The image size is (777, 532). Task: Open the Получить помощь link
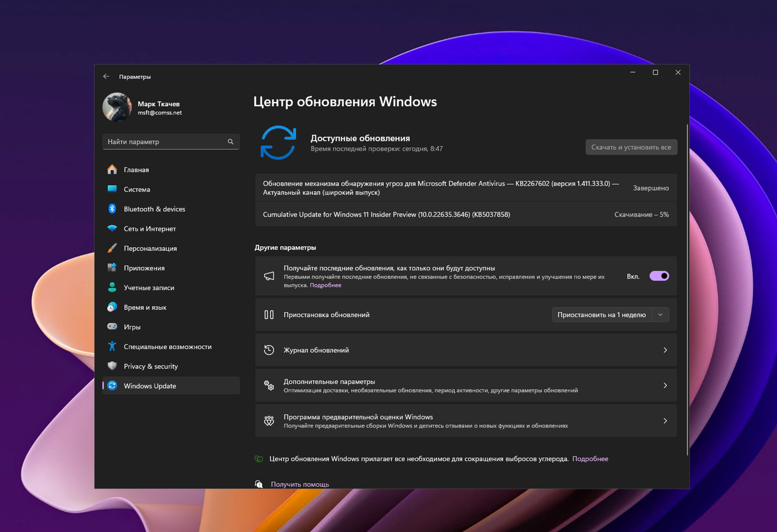coord(300,484)
